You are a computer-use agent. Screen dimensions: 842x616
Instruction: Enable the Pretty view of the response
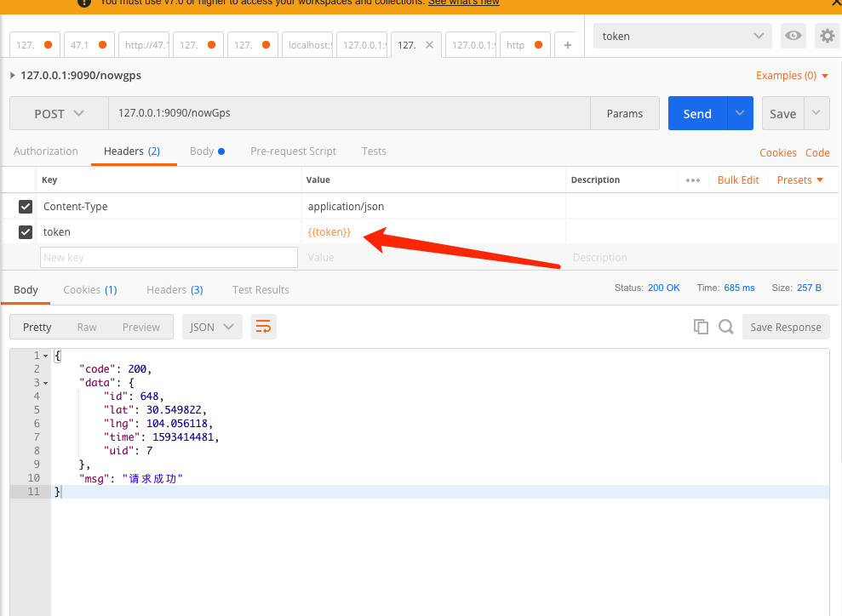[36, 326]
